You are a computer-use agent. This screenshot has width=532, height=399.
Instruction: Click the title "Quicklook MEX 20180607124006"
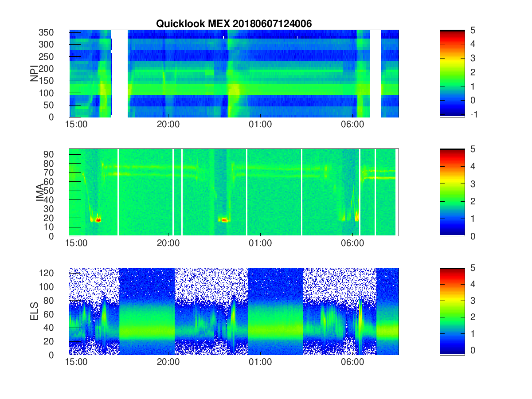coord(234,24)
